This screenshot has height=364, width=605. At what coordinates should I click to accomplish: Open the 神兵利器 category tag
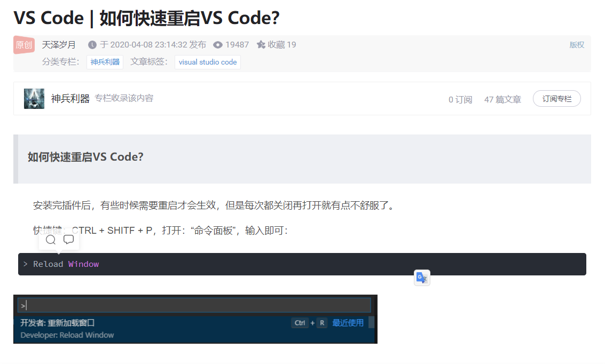tap(105, 62)
